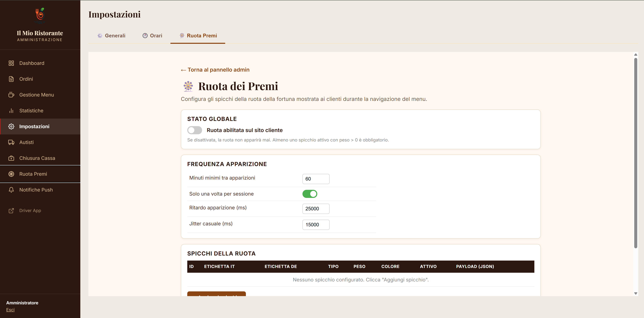Open Notifiche Push in the sidebar
Image resolution: width=644 pixels, height=318 pixels.
click(x=40, y=190)
